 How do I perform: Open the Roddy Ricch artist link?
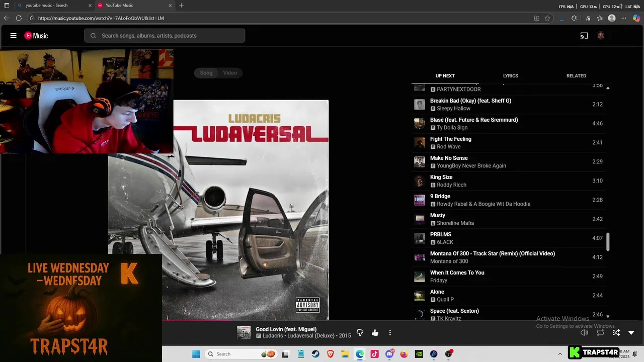451,185
